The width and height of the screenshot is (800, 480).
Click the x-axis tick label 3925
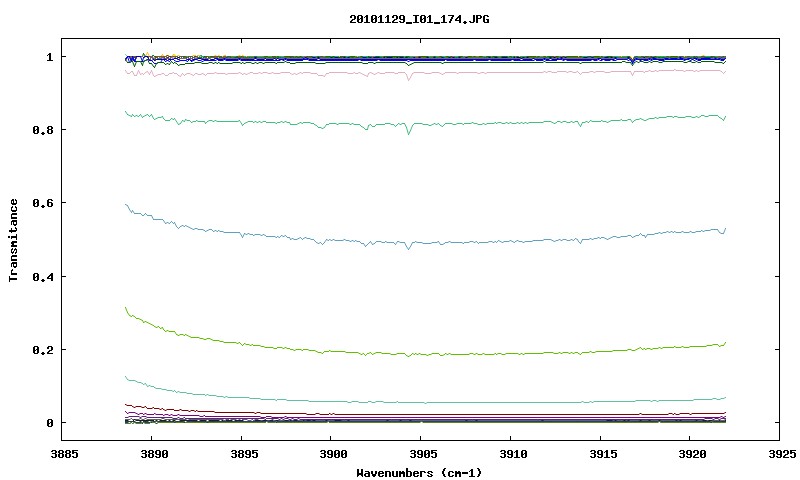point(782,454)
